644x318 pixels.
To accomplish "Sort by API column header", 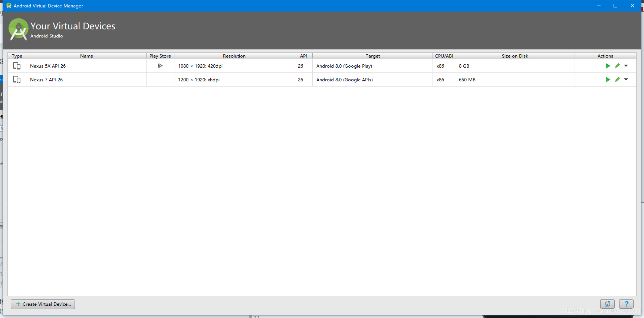I will pos(303,56).
